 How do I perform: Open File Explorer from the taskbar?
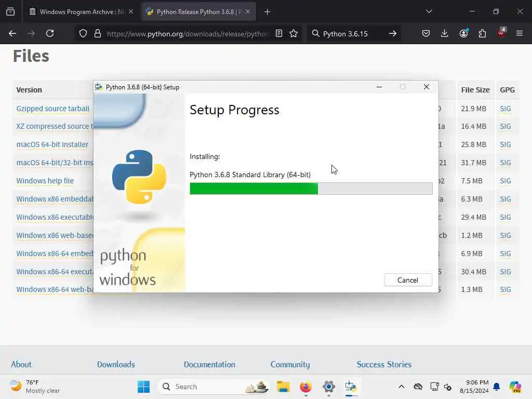[x=283, y=387]
